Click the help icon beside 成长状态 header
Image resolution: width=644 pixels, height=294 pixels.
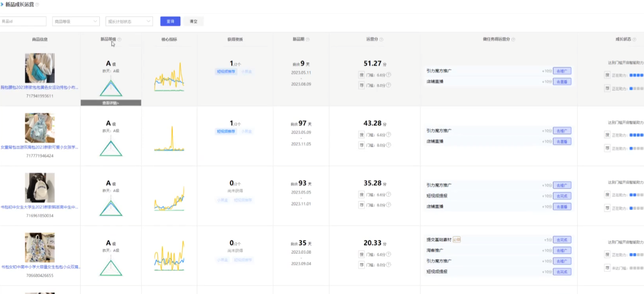coord(635,39)
